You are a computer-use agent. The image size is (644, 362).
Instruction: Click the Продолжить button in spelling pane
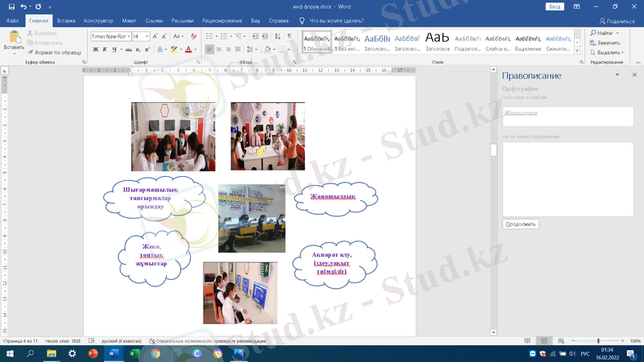pyautogui.click(x=521, y=224)
